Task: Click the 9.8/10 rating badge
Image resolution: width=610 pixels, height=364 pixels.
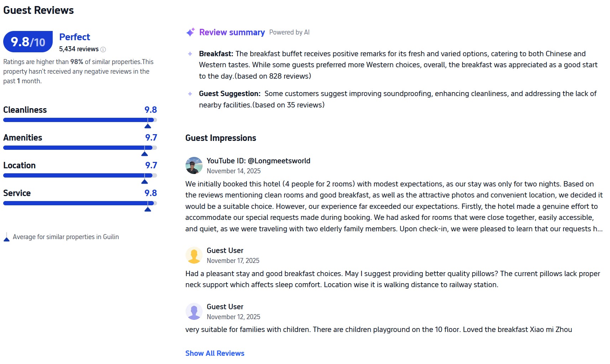Action: coord(28,42)
